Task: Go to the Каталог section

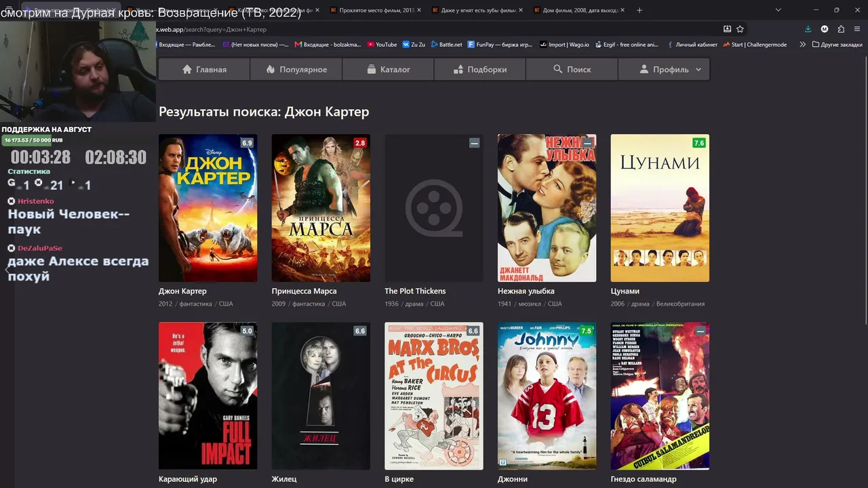Action: point(389,69)
